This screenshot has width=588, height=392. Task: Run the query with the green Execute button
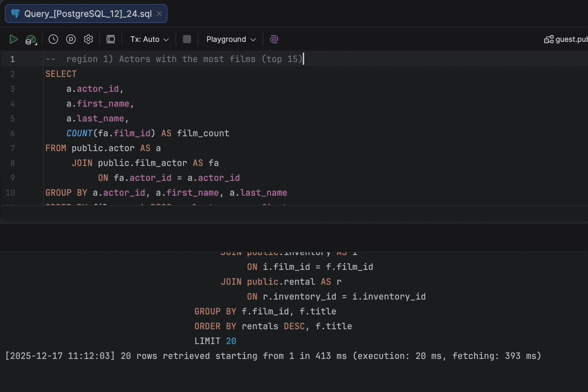14,39
